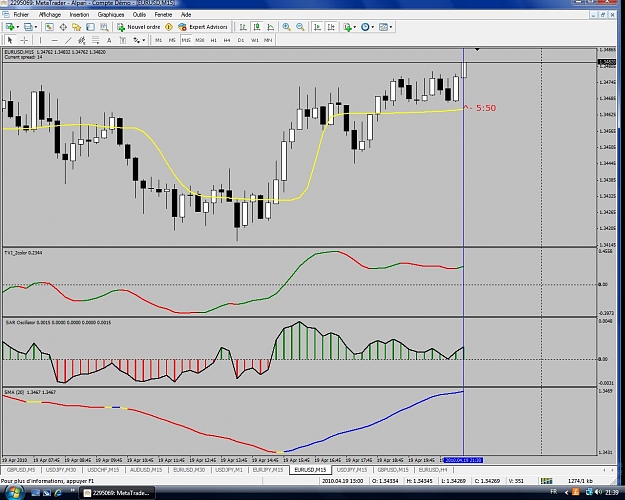Viewport: 625px width, 500px height.
Task: Zoom out on the chart
Action: coord(300,27)
